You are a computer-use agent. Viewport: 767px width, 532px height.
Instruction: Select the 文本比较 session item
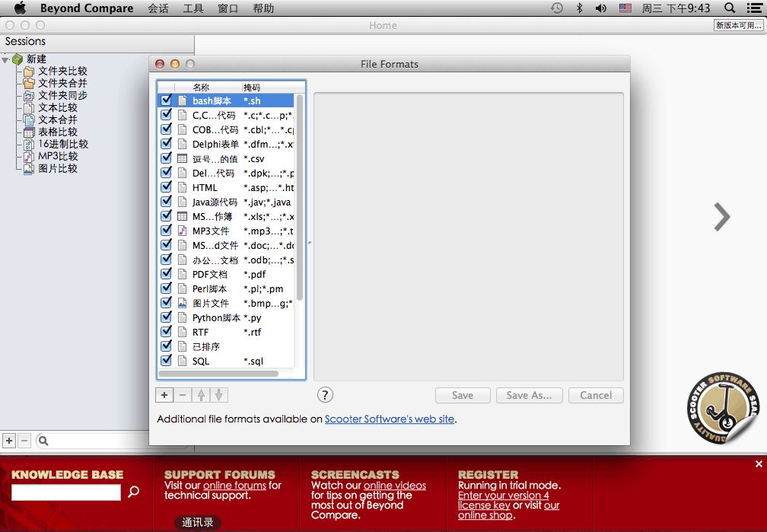coord(58,107)
